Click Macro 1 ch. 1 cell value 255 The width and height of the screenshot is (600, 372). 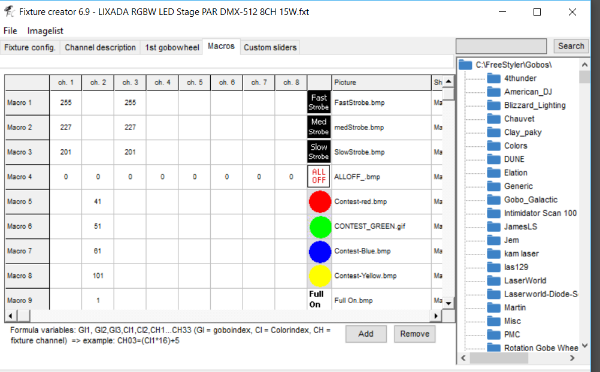click(66, 103)
